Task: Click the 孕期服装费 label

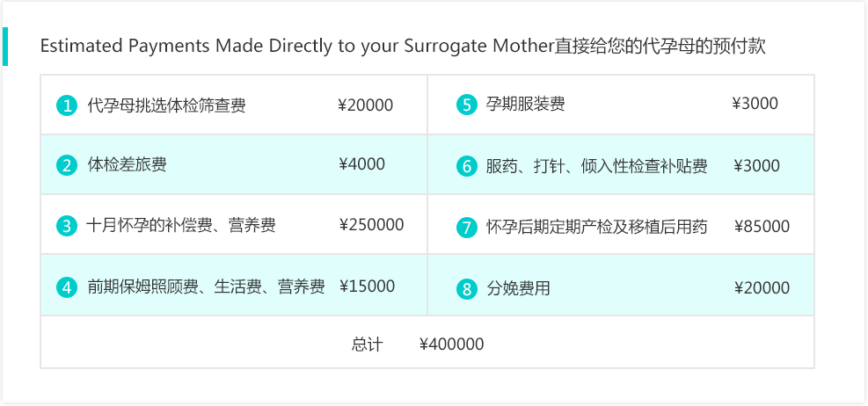Action: pos(526,104)
